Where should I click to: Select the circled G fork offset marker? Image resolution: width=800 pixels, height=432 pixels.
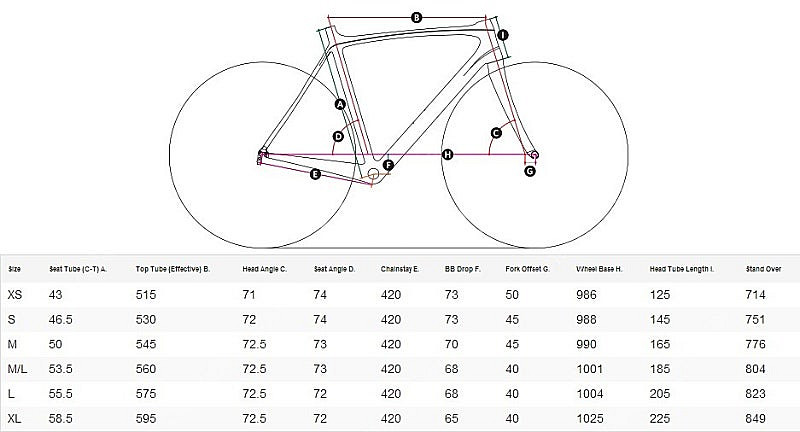point(530,171)
